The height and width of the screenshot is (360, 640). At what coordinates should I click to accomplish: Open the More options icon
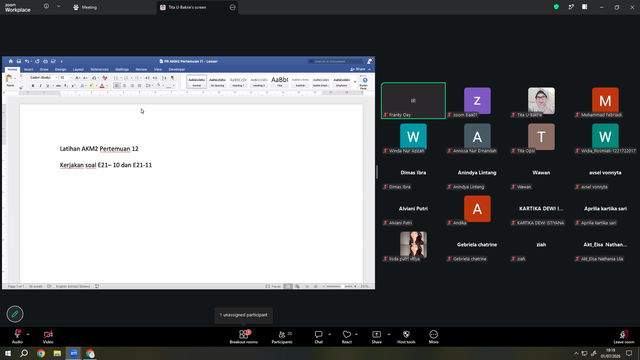click(x=433, y=334)
